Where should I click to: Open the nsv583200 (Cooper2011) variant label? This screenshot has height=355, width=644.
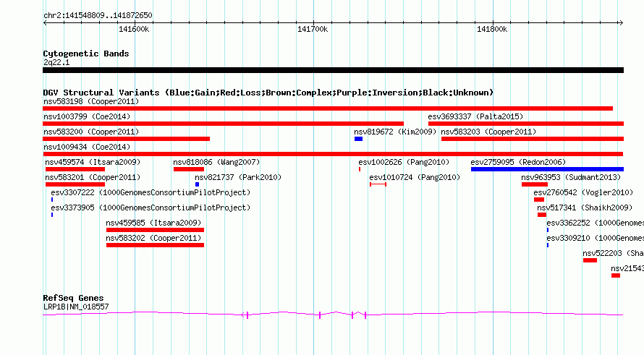(x=91, y=132)
